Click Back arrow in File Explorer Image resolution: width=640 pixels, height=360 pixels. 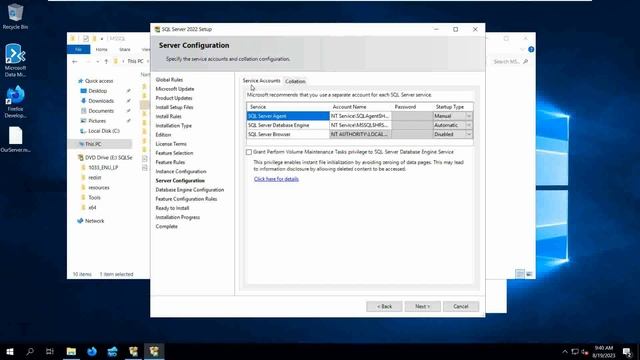75,62
